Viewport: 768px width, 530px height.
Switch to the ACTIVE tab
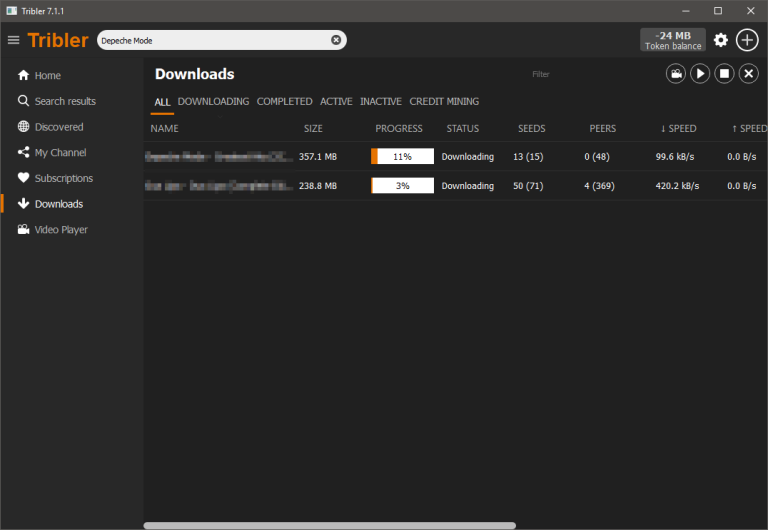coord(336,101)
